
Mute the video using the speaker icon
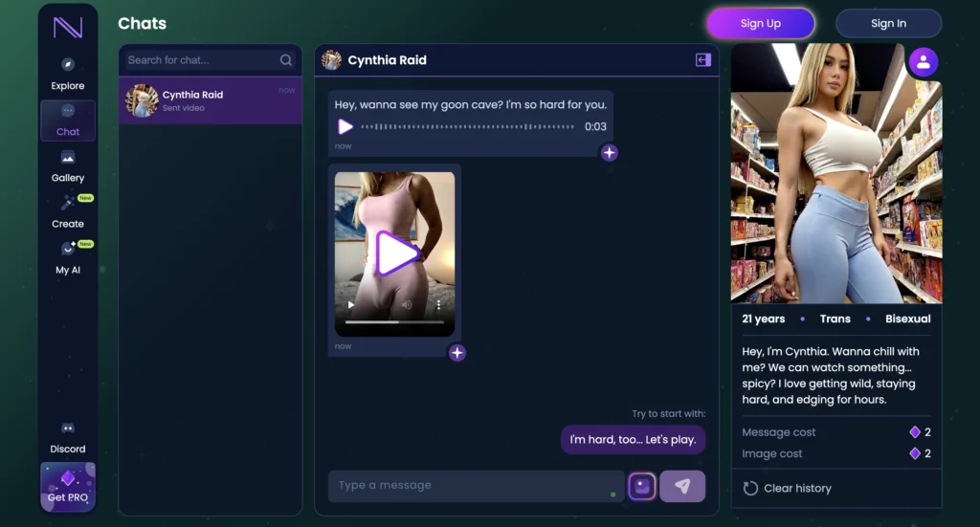[406, 305]
